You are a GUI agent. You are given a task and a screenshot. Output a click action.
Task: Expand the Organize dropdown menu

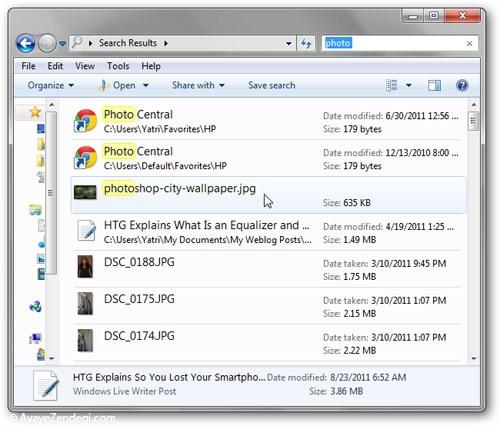point(51,86)
